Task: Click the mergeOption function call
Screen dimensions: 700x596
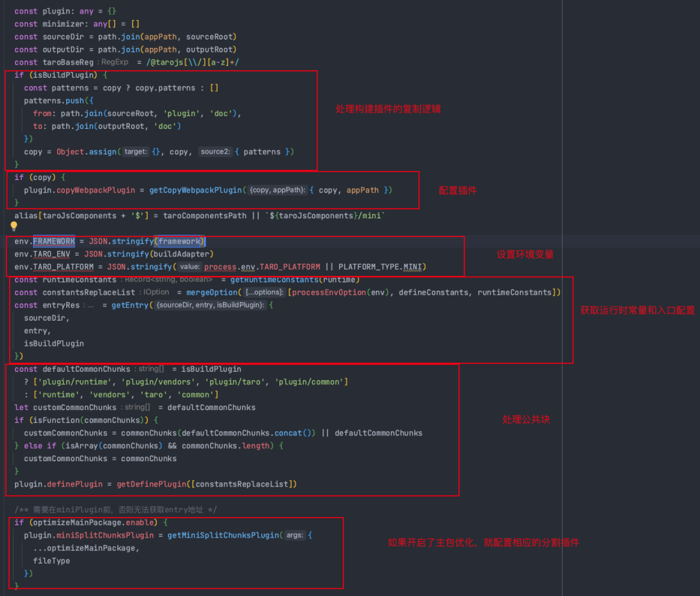Action: pyautogui.click(x=212, y=292)
